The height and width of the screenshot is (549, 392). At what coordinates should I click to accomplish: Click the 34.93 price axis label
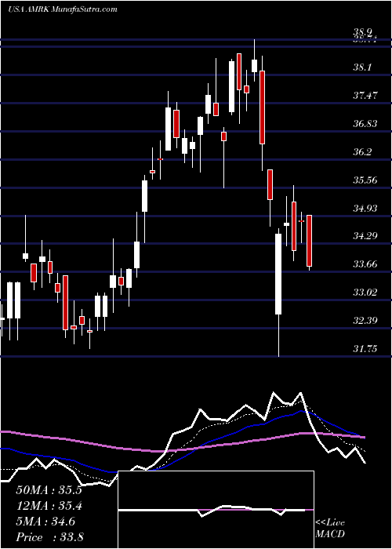[365, 209]
